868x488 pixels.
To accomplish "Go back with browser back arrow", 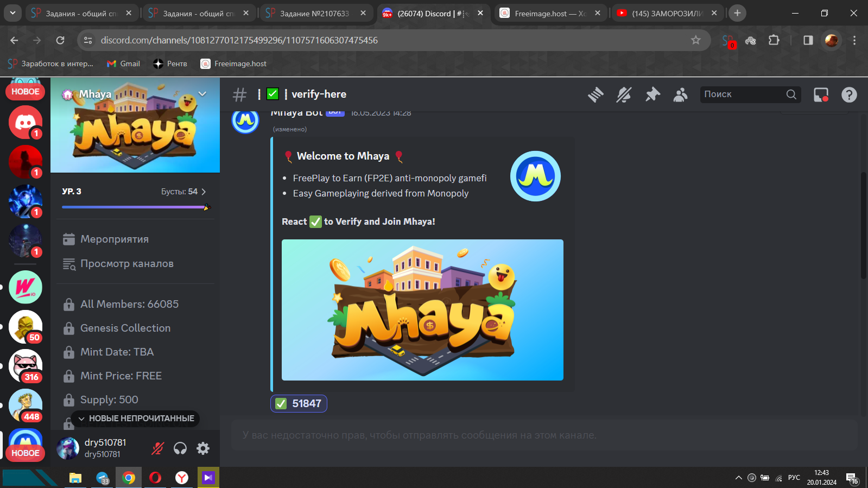I will [14, 40].
